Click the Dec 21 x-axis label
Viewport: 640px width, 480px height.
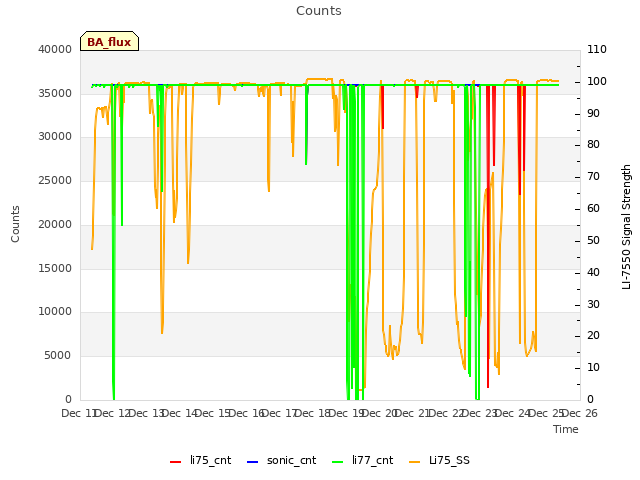click(x=413, y=413)
